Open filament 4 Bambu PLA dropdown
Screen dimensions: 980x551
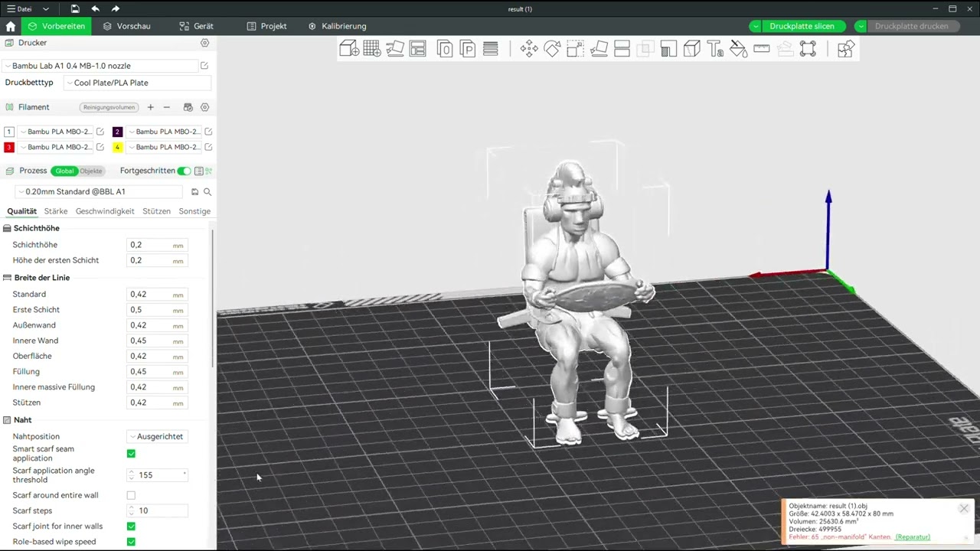[x=164, y=147]
